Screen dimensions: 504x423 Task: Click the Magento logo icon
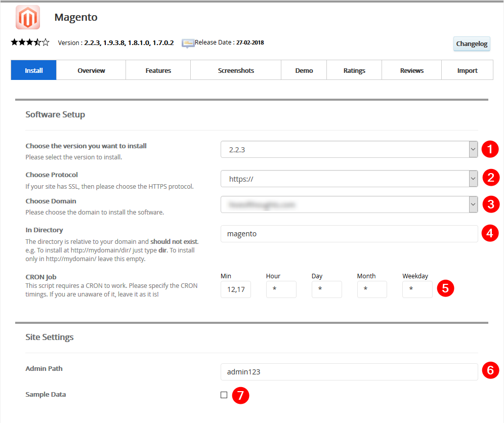28,17
